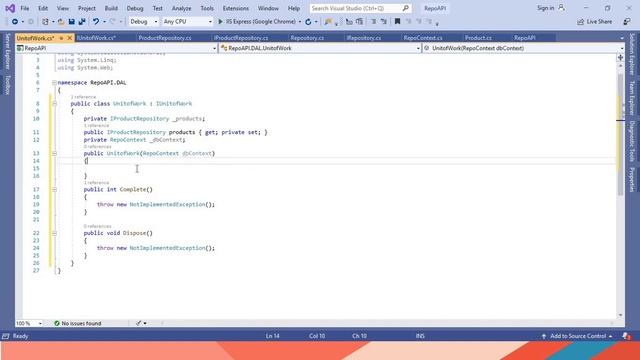
Task: Open the Any CPU platform dropdown
Action: click(x=187, y=22)
